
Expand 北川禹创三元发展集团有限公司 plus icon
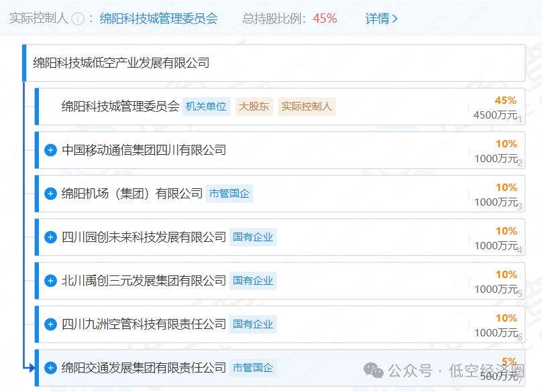pos(50,281)
